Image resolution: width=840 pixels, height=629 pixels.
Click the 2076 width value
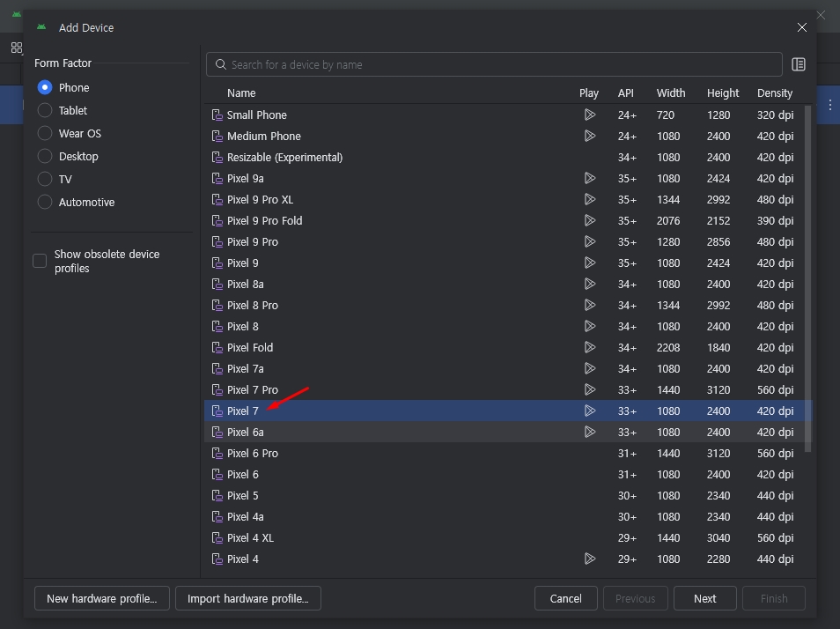[x=668, y=221]
